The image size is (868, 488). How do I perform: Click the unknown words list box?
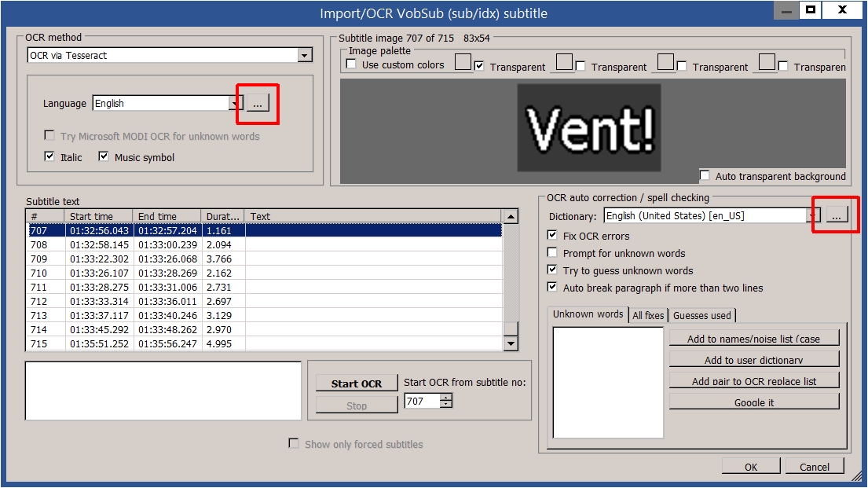[608, 382]
